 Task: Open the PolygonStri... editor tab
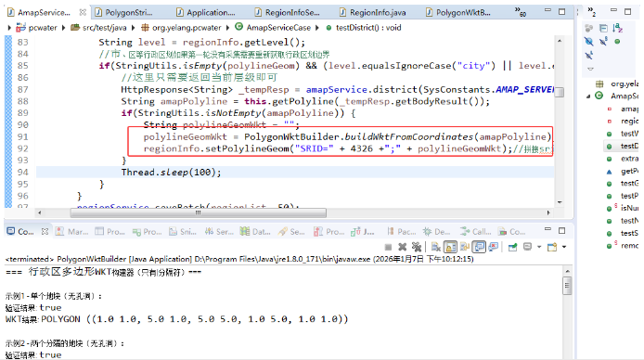[123, 13]
